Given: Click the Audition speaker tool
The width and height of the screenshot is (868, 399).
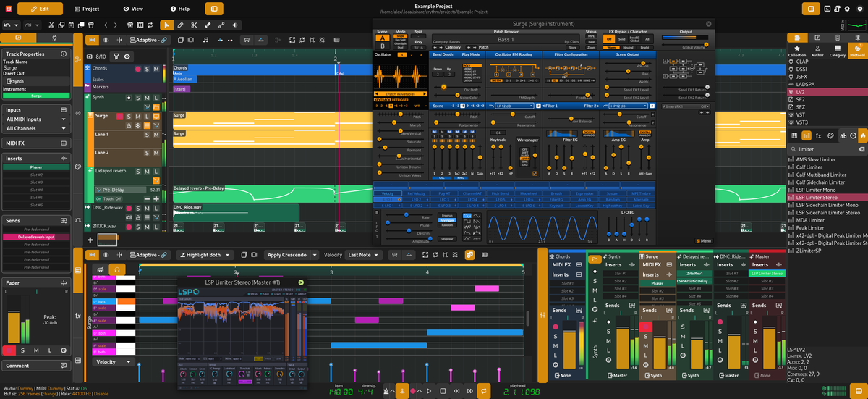Looking at the screenshot, I should pos(235,25).
